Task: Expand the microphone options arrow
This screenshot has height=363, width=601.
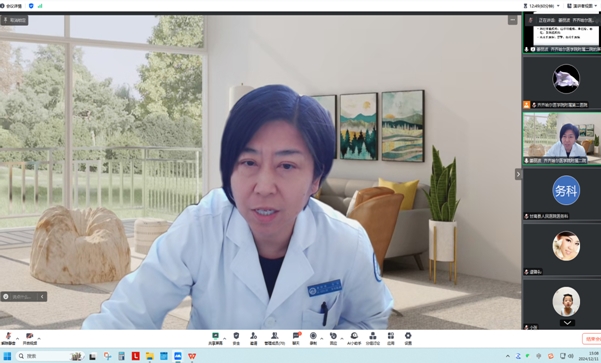Action: coord(18,338)
